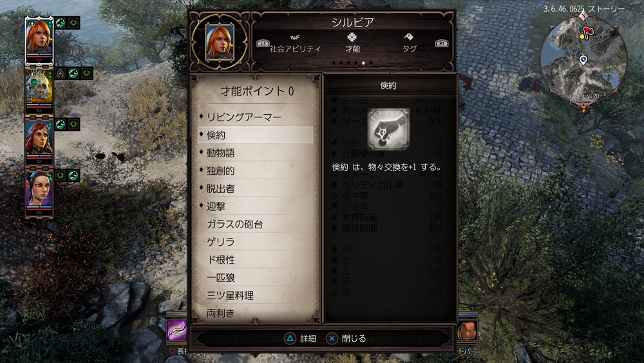Open the 社会アビリティ tab
Screen dimensions: 644x363
point(294,44)
